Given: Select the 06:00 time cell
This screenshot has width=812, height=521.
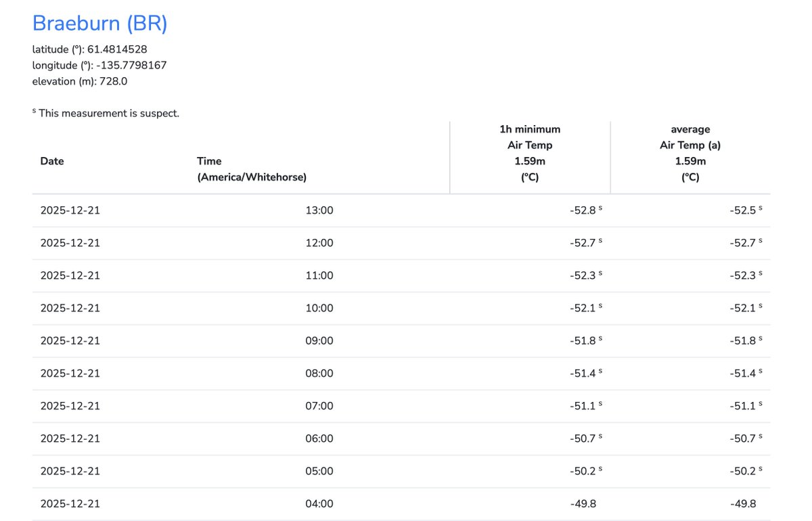Looking at the screenshot, I should [319, 438].
